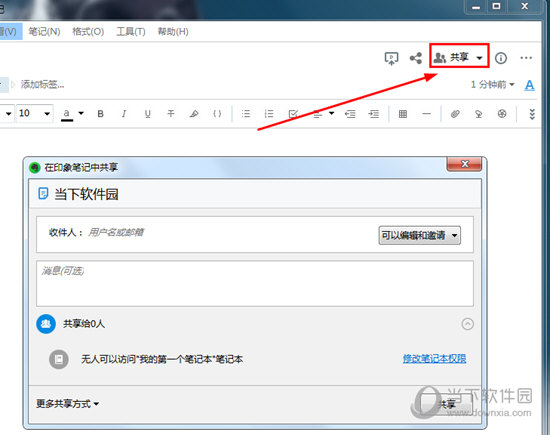
Task: Open the font family dropdown arrow
Action: pos(8,114)
